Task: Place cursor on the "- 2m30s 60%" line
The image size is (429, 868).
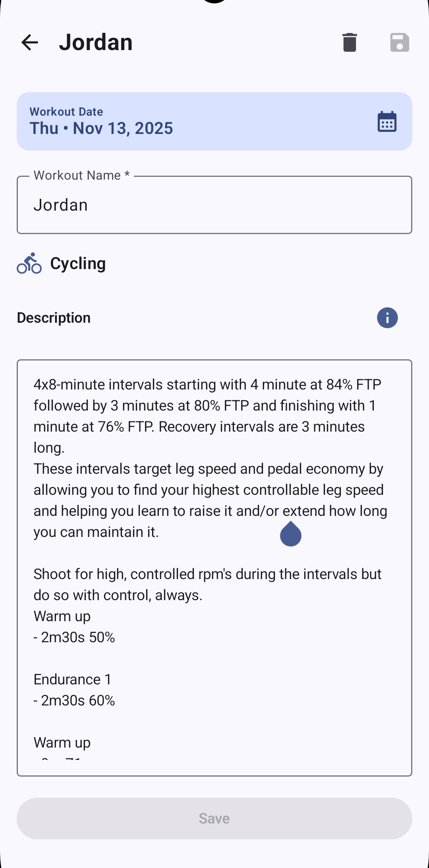Action: 74,701
